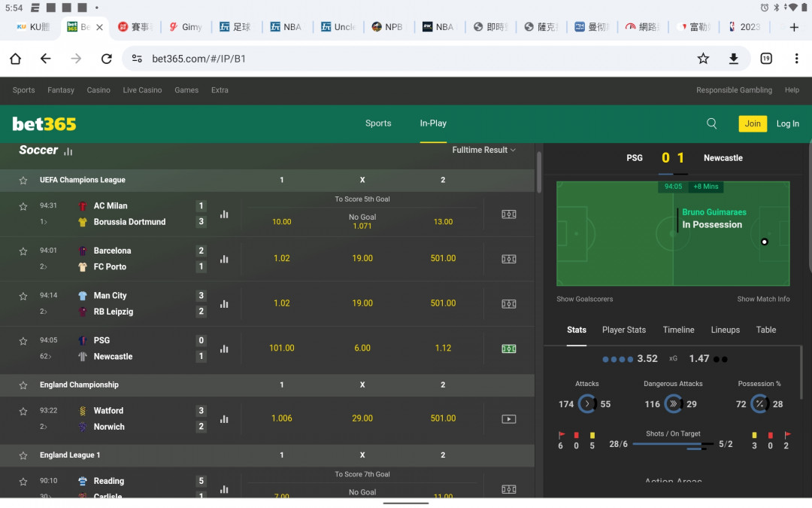Reload the bet365 page
The height and width of the screenshot is (508, 812).
tap(107, 59)
